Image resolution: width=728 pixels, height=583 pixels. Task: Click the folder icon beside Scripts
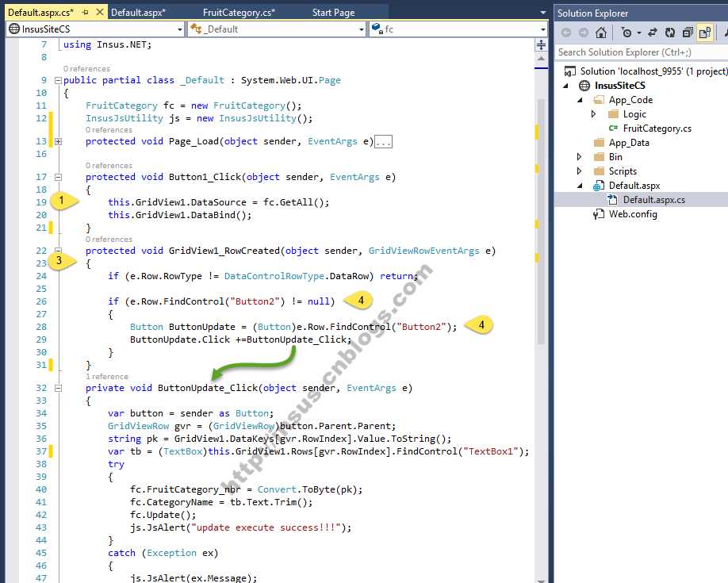[x=599, y=171]
